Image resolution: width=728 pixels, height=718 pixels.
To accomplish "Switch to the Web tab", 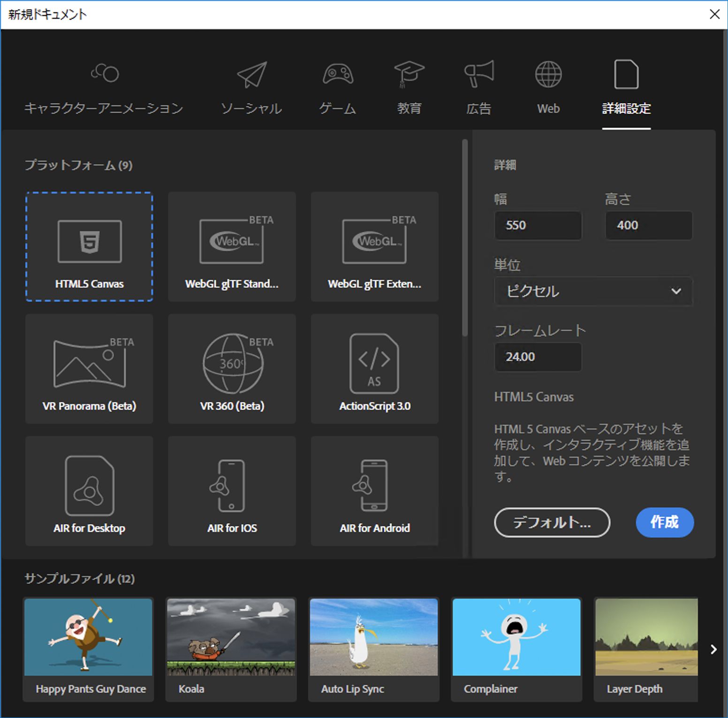I will (x=548, y=88).
